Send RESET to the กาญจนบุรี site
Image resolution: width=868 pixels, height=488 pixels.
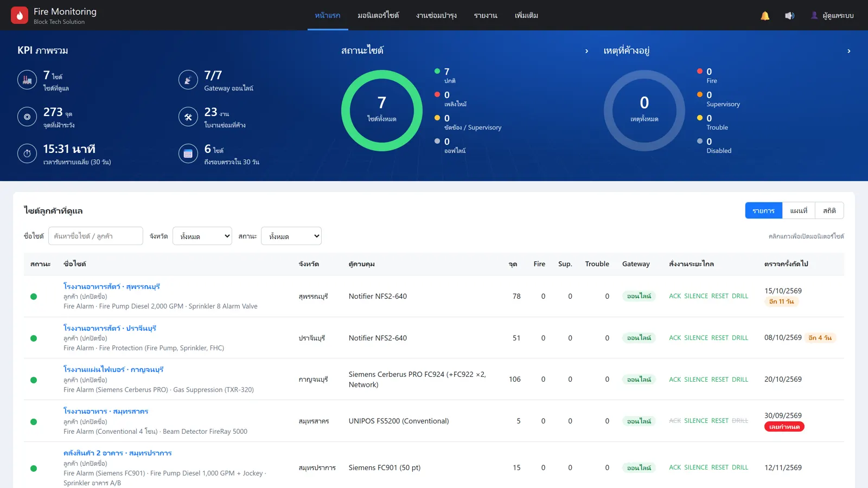pyautogui.click(x=720, y=380)
